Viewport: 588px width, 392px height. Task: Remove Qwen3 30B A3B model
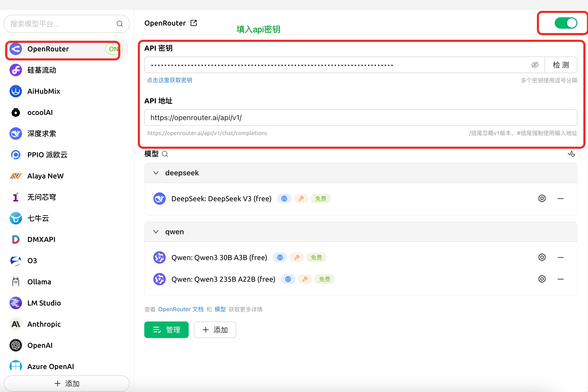[x=560, y=257]
